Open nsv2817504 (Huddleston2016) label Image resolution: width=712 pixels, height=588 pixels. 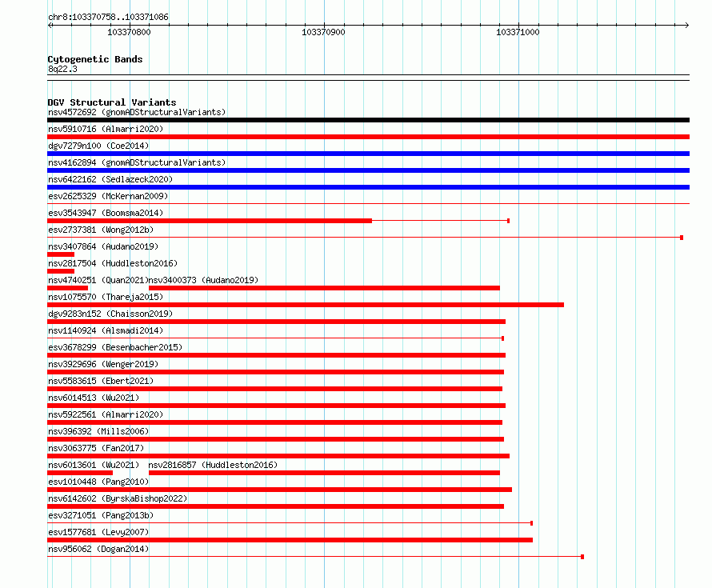(113, 263)
